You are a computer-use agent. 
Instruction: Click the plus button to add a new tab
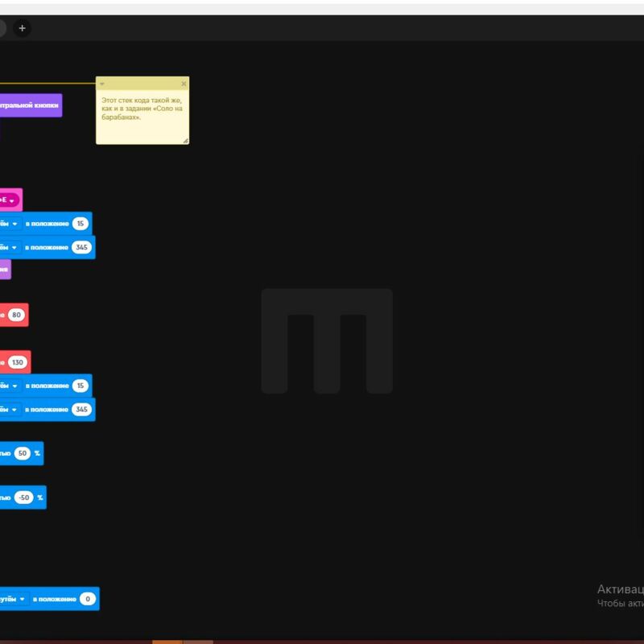[x=22, y=28]
